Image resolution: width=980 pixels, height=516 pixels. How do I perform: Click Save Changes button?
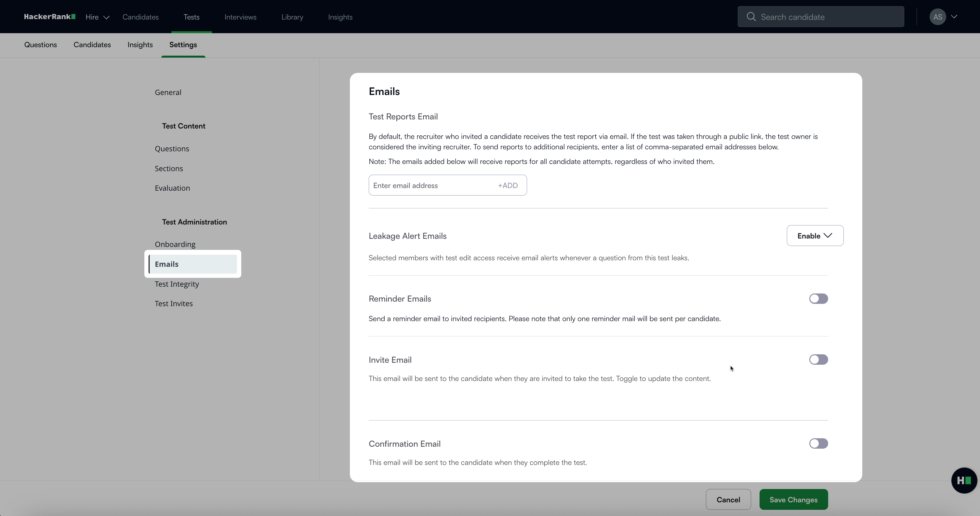[793, 500]
